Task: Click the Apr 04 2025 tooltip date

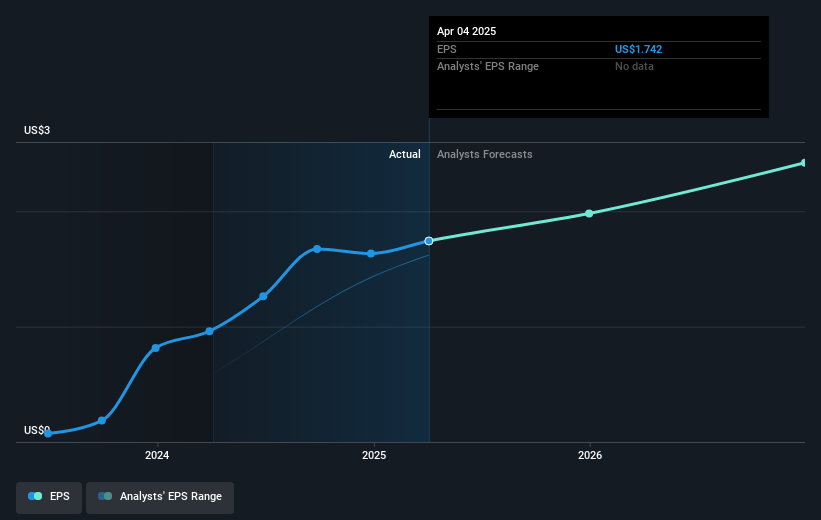Action: 467,31
